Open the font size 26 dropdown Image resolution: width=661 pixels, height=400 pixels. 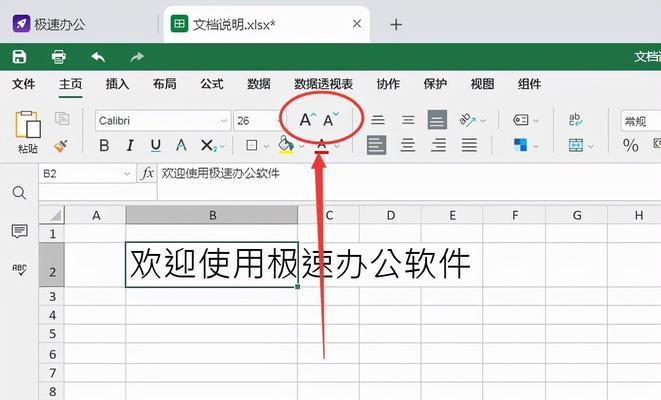coord(278,121)
